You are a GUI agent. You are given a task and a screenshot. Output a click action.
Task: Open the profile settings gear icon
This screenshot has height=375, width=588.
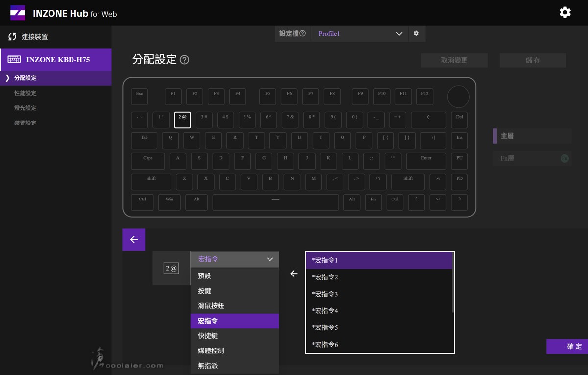pyautogui.click(x=416, y=33)
